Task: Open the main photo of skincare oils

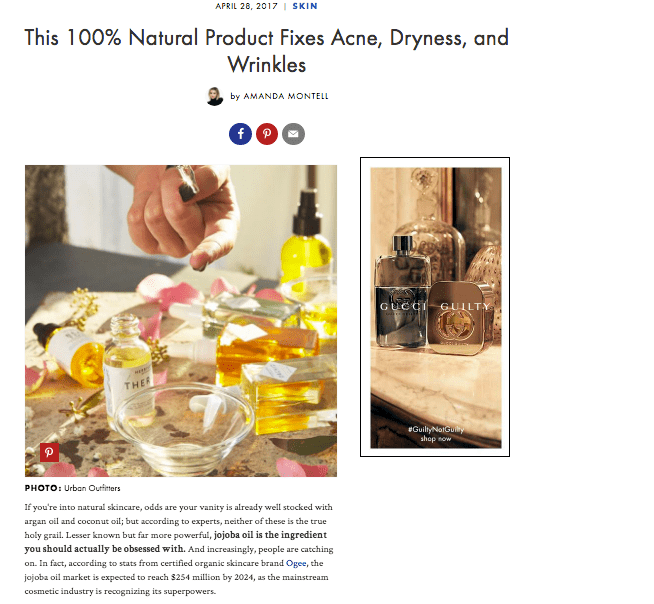Action: tap(181, 321)
